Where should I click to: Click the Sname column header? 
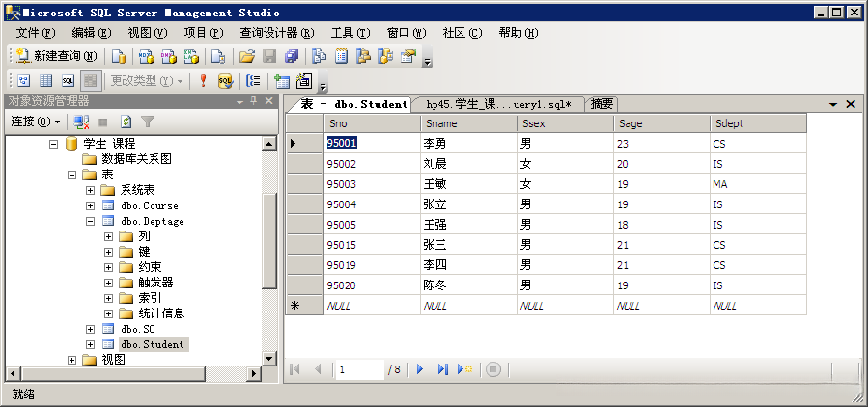tap(468, 123)
